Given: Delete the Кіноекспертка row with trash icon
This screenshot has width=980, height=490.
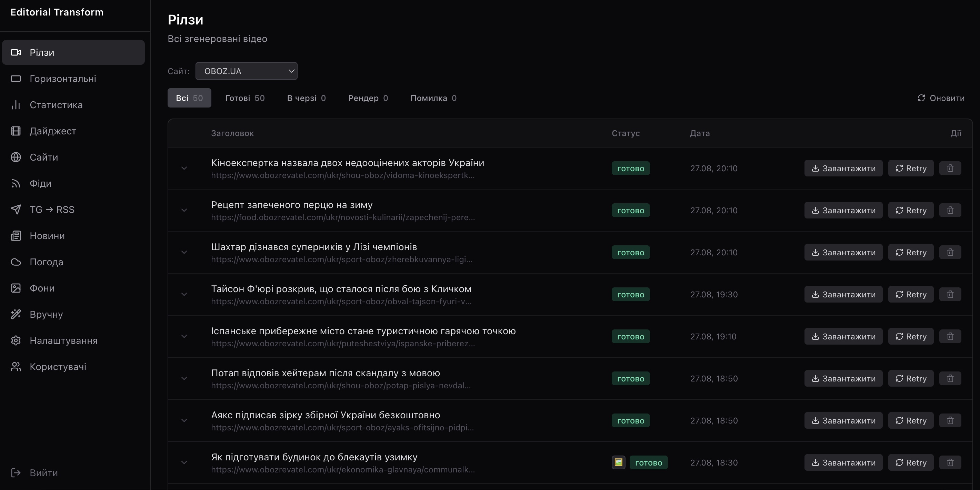Looking at the screenshot, I should tap(950, 169).
